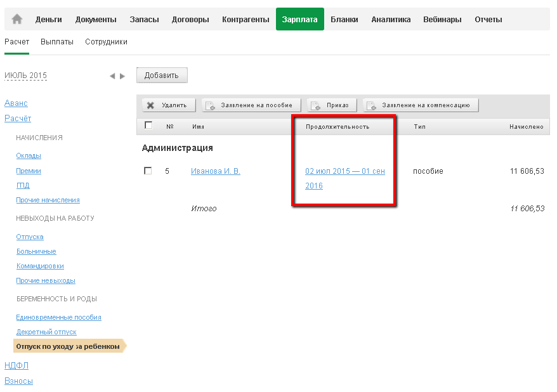Open the Премии link
557x392 pixels.
(29, 171)
